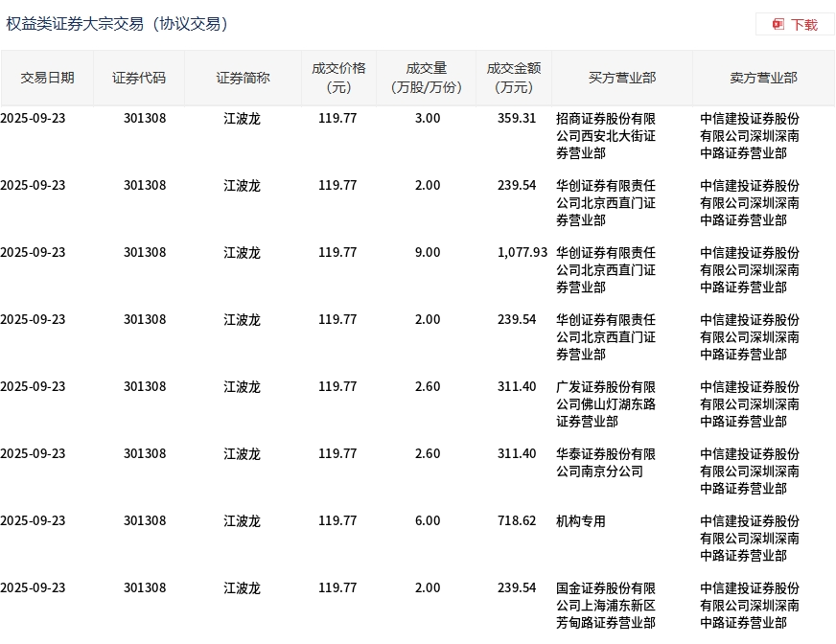Click the 证券简称 column header

coord(243,78)
